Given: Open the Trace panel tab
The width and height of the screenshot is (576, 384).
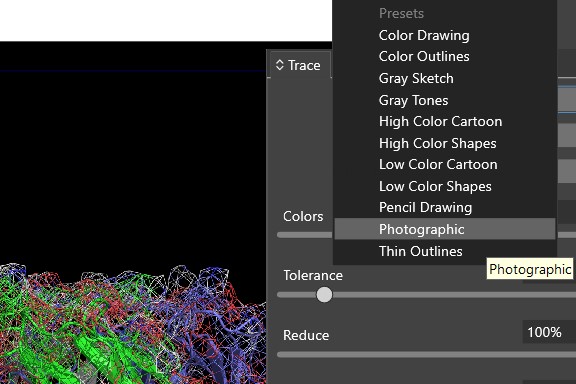Looking at the screenshot, I should 299,65.
